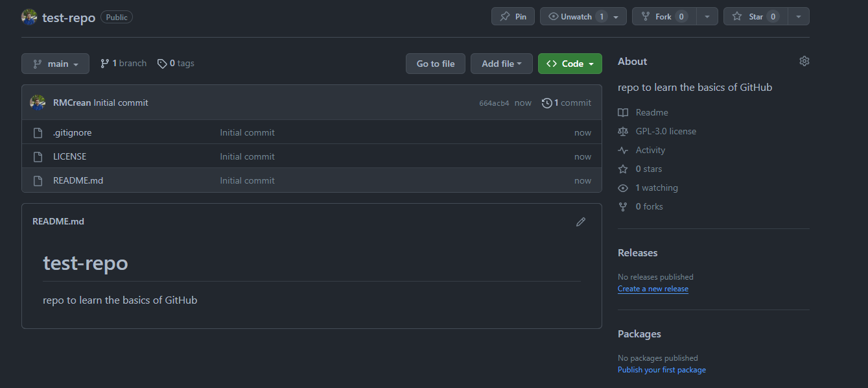868x388 pixels.
Task: Expand the Add file dropdown
Action: click(502, 64)
